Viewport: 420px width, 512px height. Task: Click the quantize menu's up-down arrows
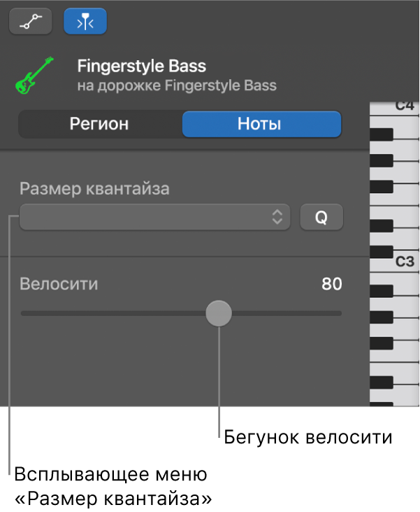(280, 217)
